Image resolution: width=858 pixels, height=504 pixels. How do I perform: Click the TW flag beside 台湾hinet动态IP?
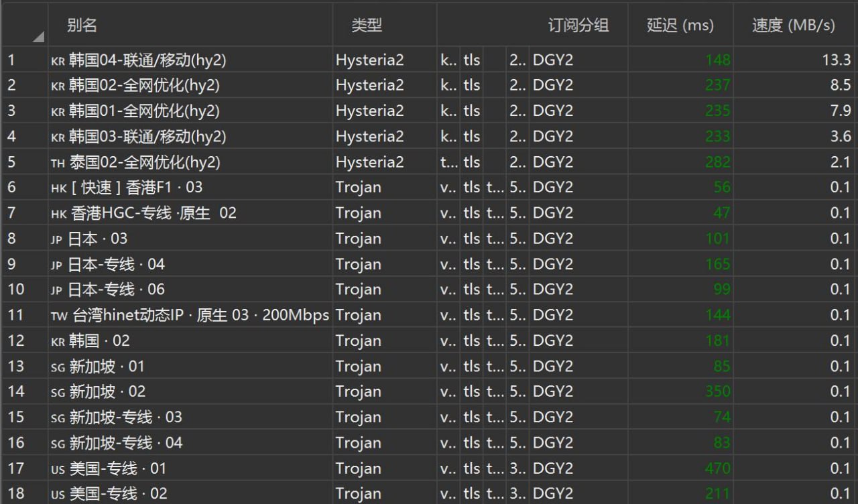point(58,316)
